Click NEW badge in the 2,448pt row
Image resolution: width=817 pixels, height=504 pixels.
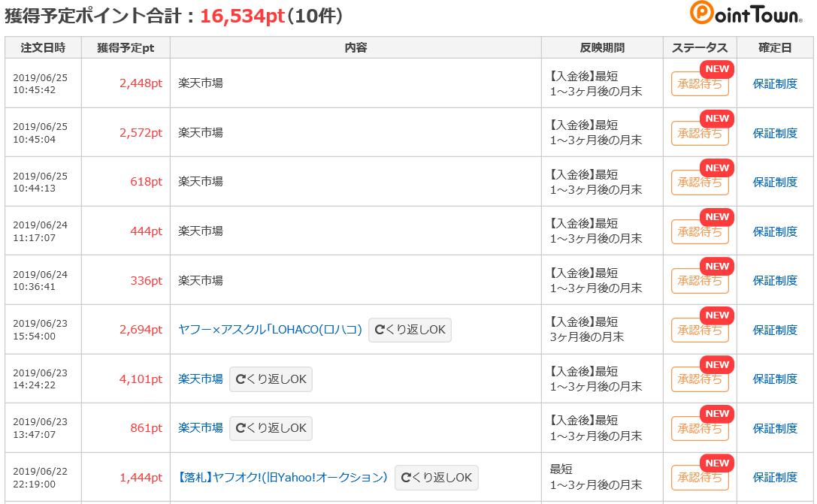click(717, 69)
